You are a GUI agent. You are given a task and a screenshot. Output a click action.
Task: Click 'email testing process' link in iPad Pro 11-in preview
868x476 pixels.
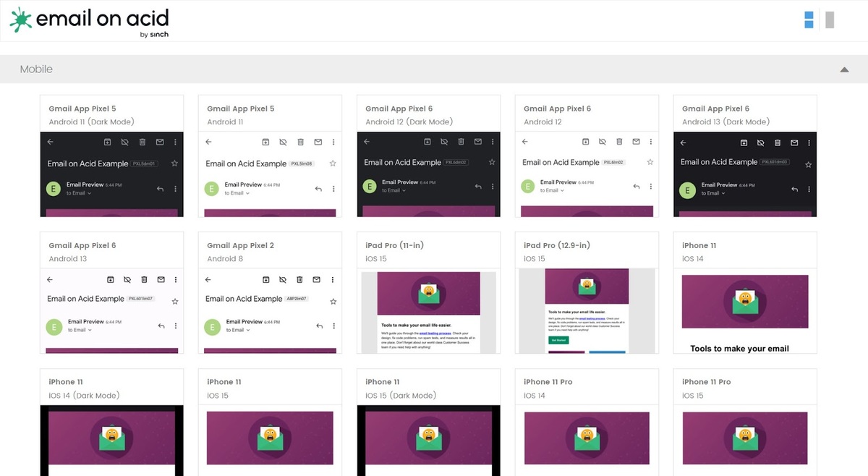[435, 333]
